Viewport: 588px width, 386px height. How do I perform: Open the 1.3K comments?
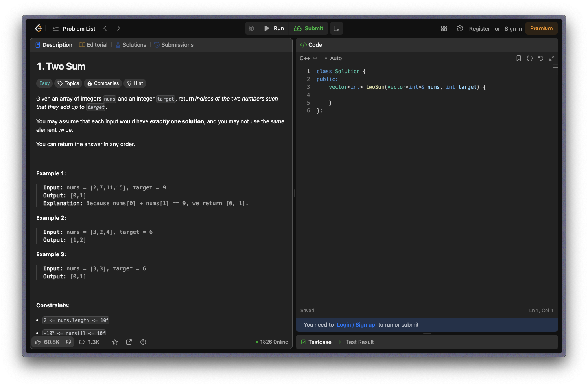(89, 342)
